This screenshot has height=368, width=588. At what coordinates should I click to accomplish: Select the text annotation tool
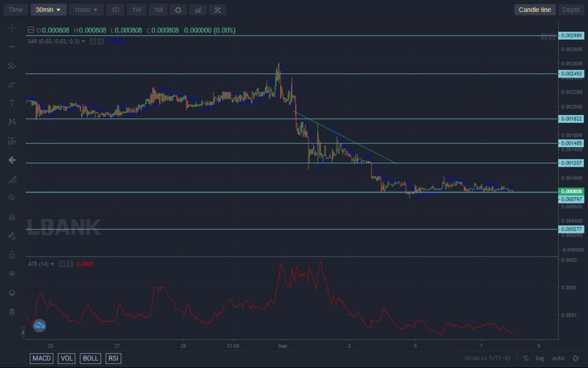pyautogui.click(x=12, y=103)
